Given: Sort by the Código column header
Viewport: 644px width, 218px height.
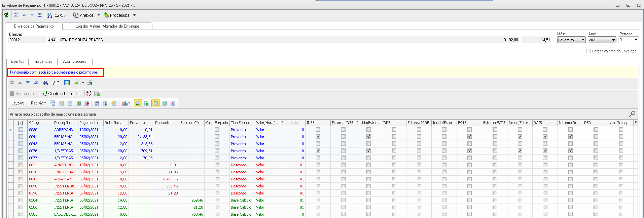Looking at the screenshot, I should point(40,123).
